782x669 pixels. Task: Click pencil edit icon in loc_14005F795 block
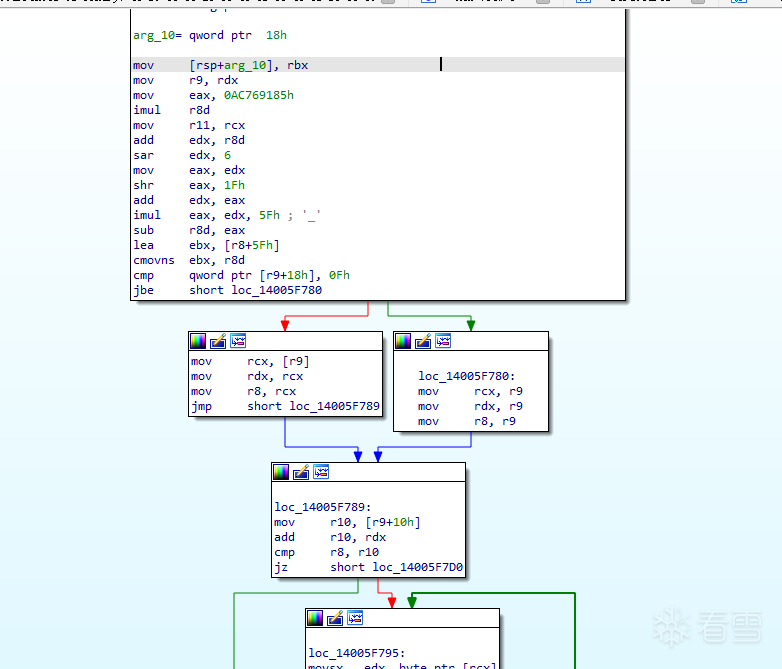tap(335, 618)
